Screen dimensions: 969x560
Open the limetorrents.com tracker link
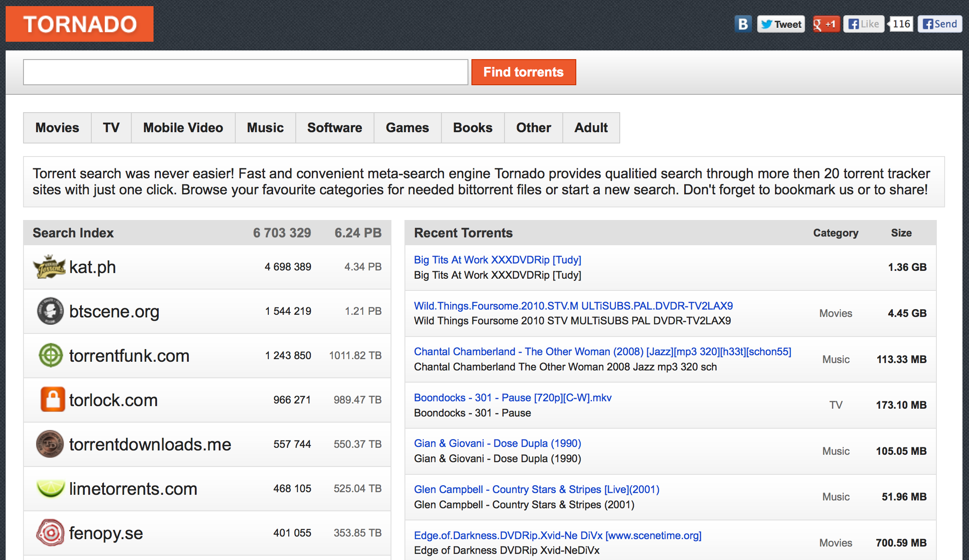coord(133,489)
